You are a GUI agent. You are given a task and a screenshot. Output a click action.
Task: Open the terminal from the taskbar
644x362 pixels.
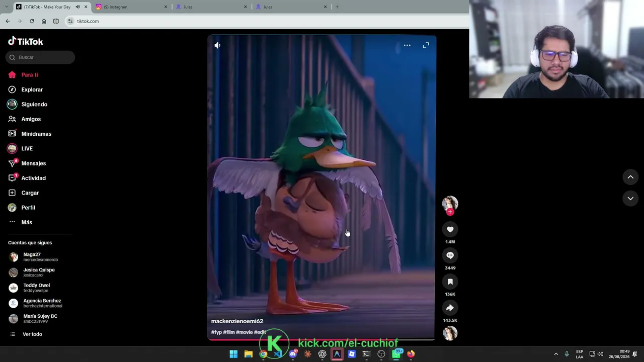(366, 354)
